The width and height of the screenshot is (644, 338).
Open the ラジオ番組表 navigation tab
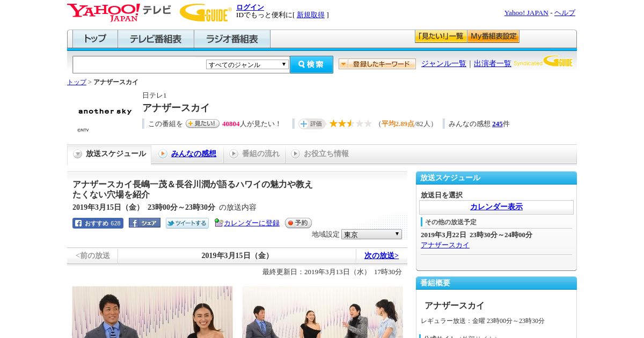click(x=232, y=39)
